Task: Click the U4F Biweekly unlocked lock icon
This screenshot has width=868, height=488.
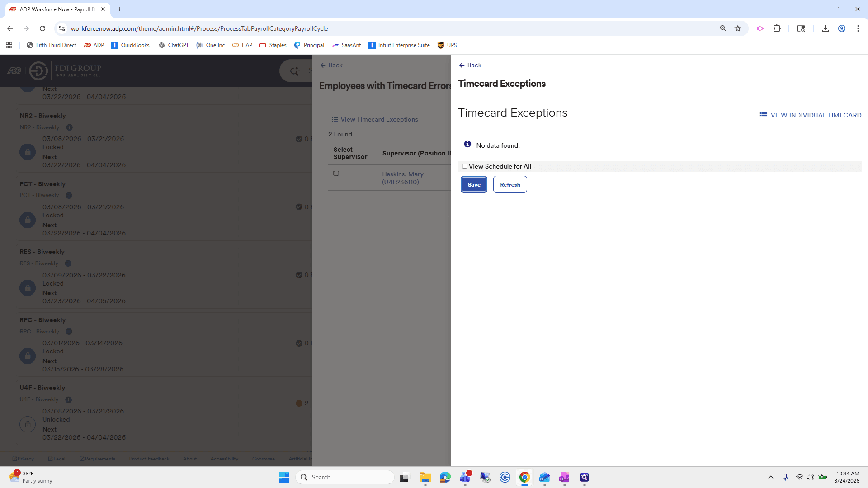Action: pos(28,424)
